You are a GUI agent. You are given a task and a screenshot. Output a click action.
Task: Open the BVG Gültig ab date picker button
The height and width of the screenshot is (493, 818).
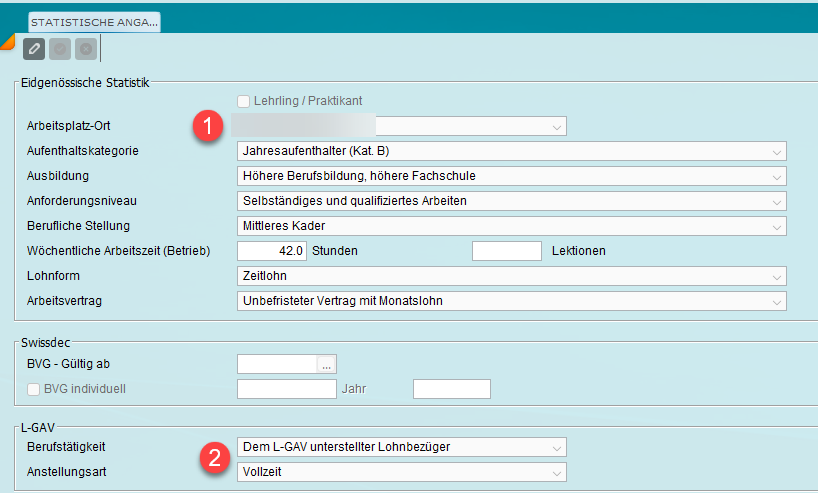coord(327,364)
